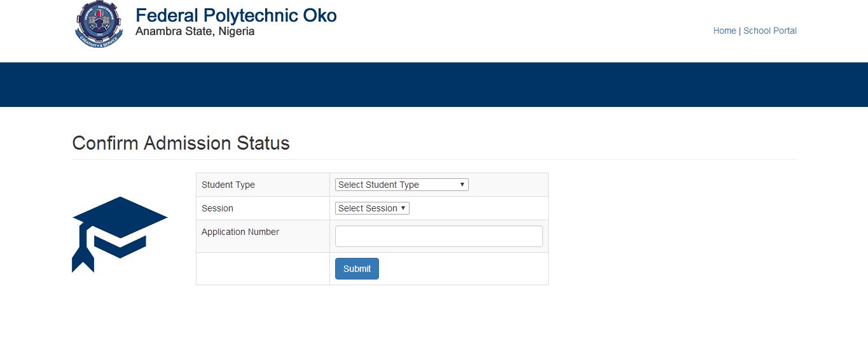Click the Session dropdown arrow
This screenshot has width=868, height=354.
403,208
